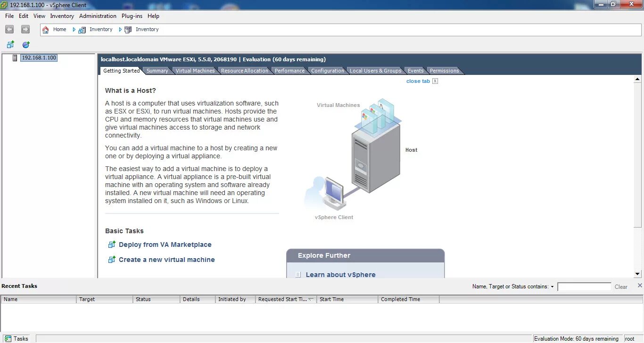Click the root user label in status bar
The height and width of the screenshot is (343, 644).
[629, 339]
